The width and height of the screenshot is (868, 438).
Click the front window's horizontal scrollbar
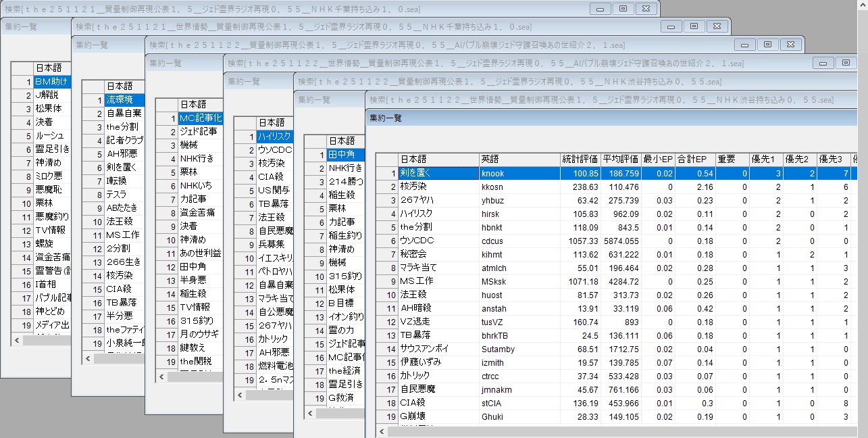(608, 431)
